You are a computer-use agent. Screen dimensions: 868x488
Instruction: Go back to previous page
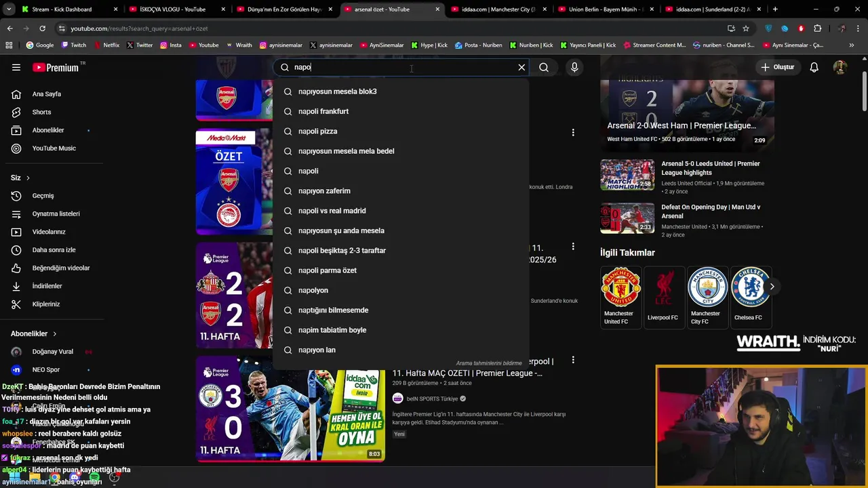click(x=9, y=28)
